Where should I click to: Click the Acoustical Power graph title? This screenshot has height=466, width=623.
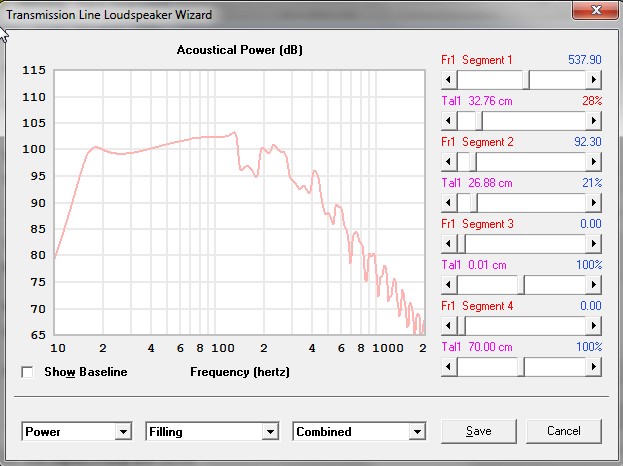pos(240,50)
